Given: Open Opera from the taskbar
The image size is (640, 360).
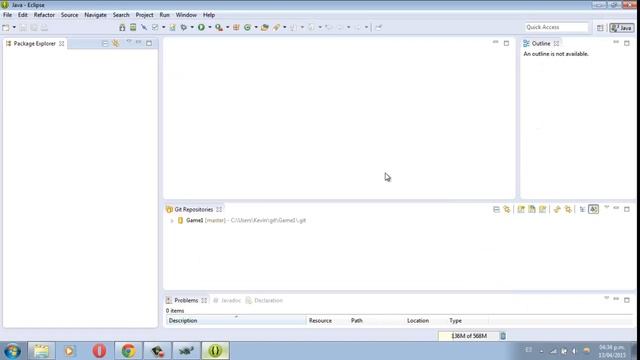Looking at the screenshot, I should click(x=99, y=351).
